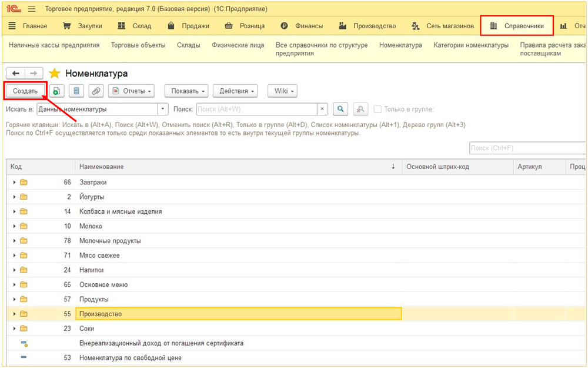Expand the Искать в combo box arrow
Screen dimensions: 588x368
tap(163, 109)
